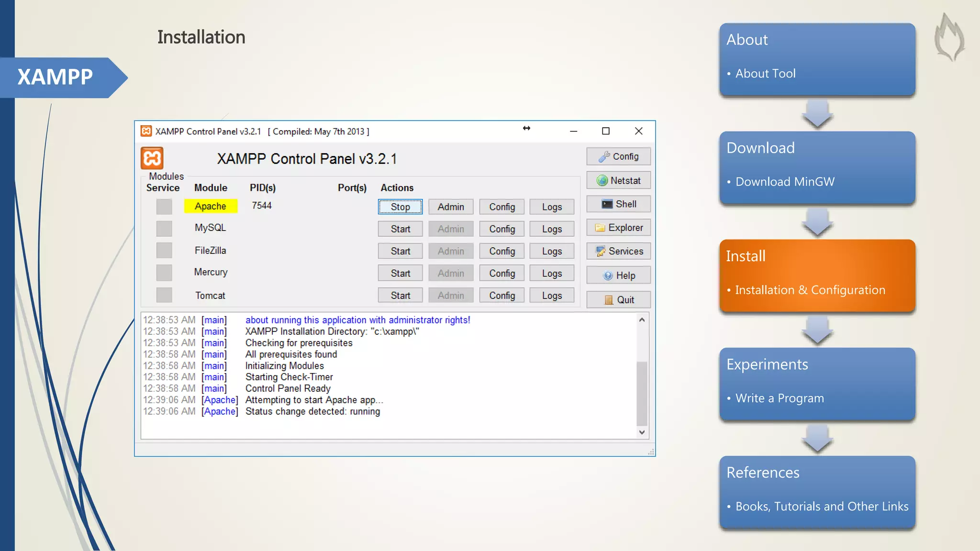Click the XAMPP logo icon in title bar
Image resolution: width=980 pixels, height=551 pixels.
[x=146, y=131]
